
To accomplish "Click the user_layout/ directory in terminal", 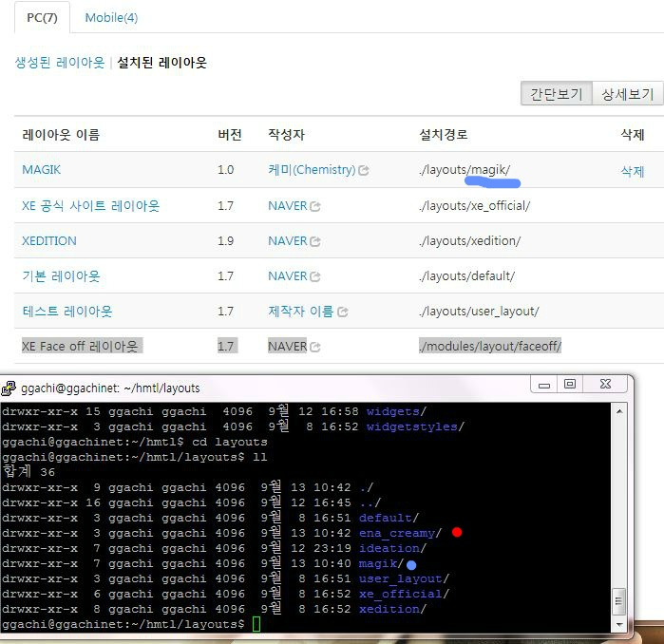I will click(x=404, y=578).
